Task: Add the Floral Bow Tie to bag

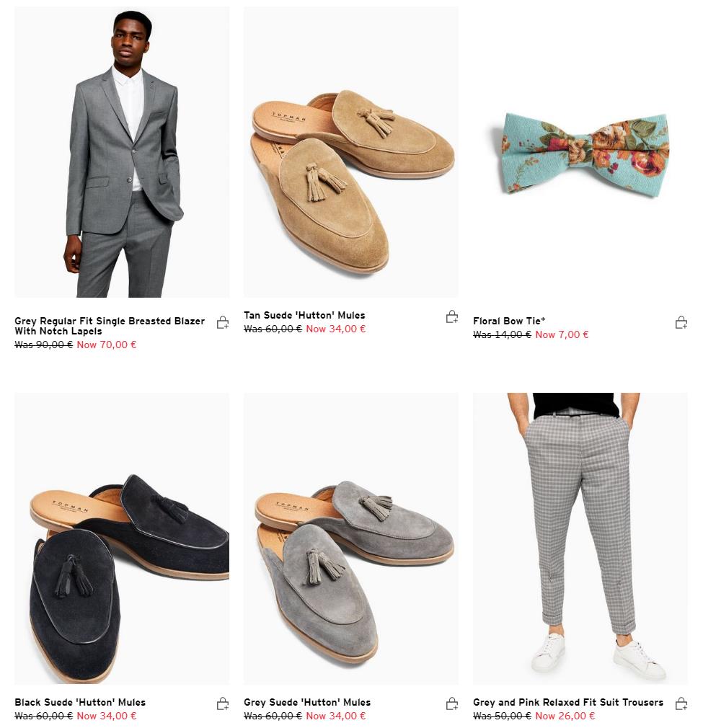Action: (681, 323)
